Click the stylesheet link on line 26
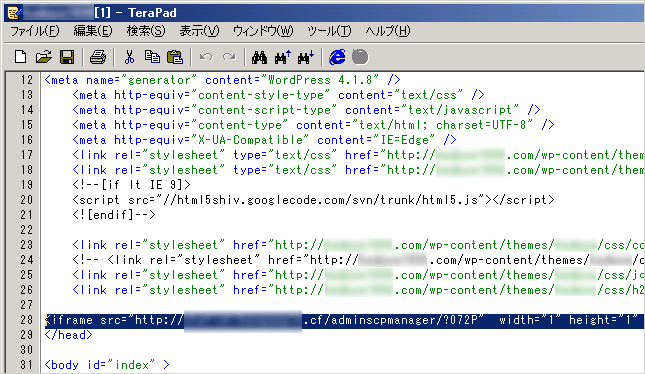 tap(358, 290)
